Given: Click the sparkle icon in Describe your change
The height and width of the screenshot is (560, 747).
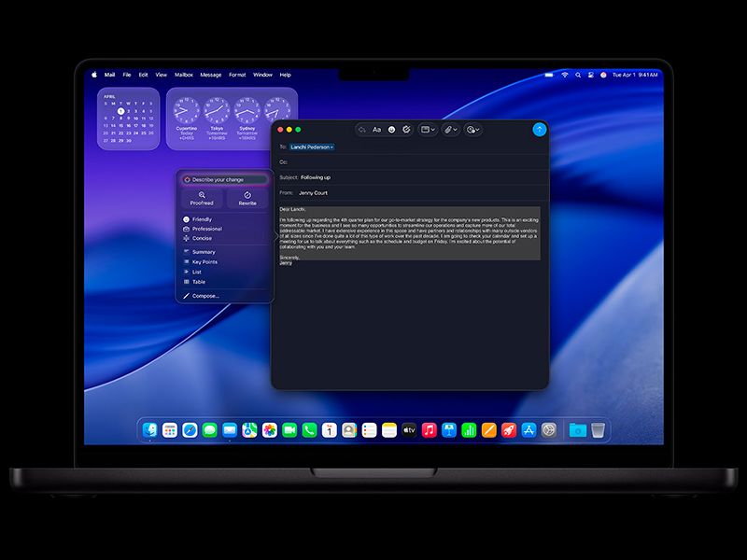Looking at the screenshot, I should tap(186, 178).
